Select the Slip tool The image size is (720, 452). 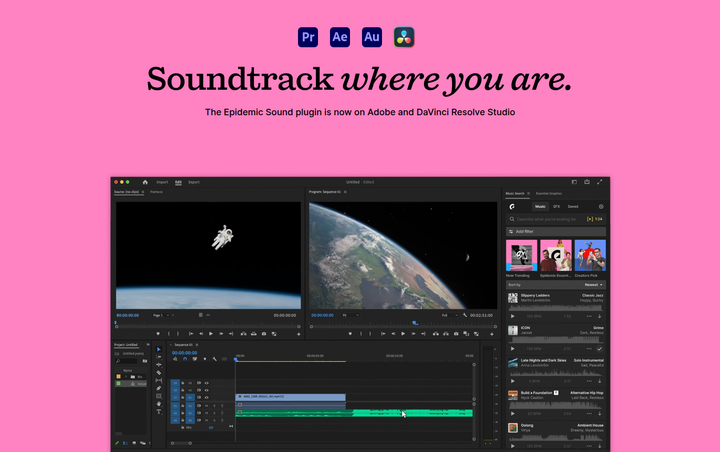(x=159, y=380)
